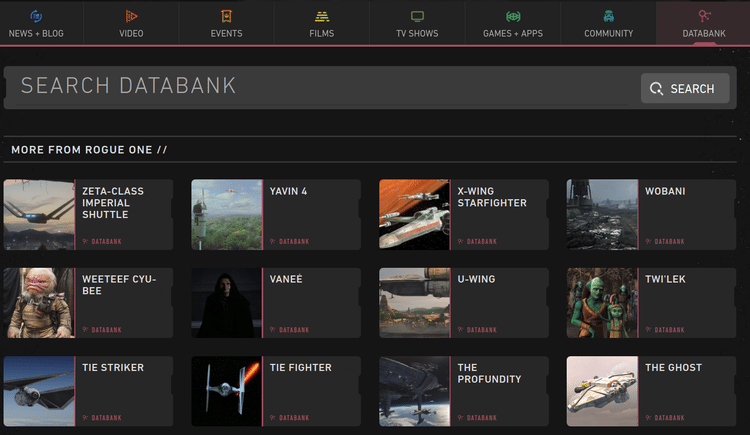Click the Video play icon
750x435 pixels.
click(131, 16)
